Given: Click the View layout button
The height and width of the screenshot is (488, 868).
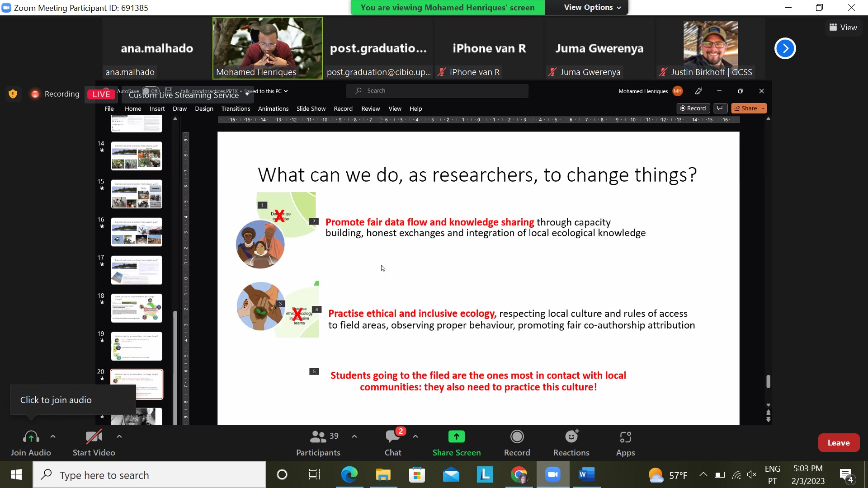Looking at the screenshot, I should click(843, 28).
